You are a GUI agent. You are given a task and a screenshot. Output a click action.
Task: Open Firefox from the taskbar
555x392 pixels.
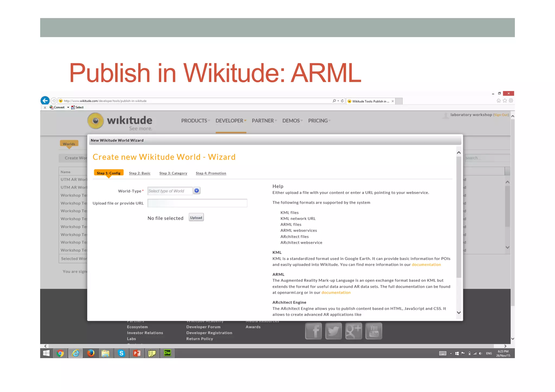click(x=91, y=353)
